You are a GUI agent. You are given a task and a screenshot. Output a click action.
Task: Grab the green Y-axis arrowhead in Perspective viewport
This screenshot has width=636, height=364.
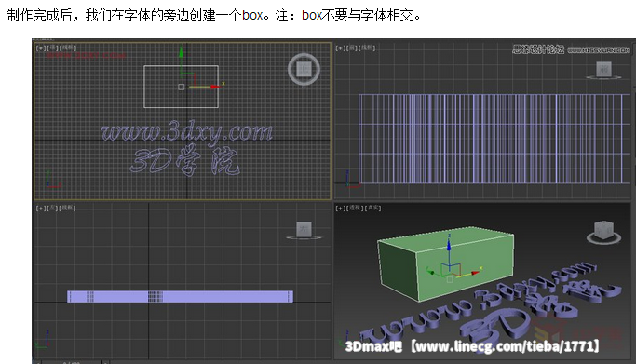coord(431,273)
